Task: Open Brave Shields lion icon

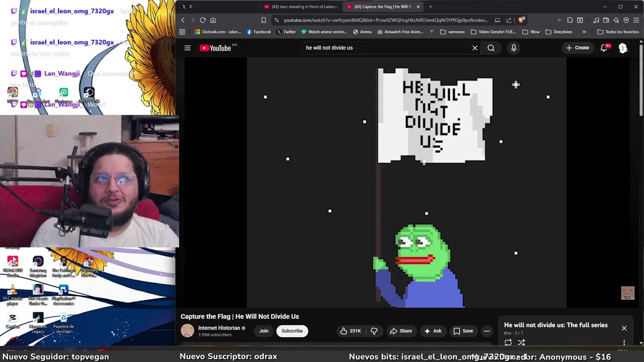Action: click(x=521, y=20)
